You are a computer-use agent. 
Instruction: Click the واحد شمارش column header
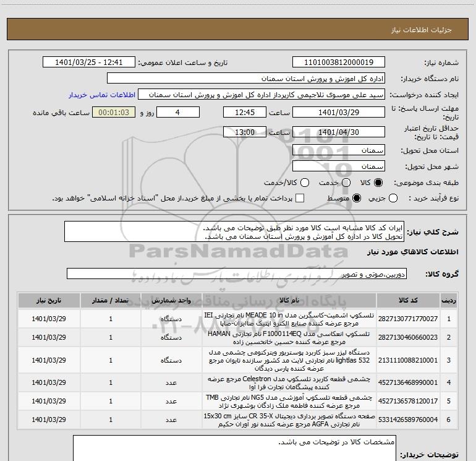coord(171,300)
